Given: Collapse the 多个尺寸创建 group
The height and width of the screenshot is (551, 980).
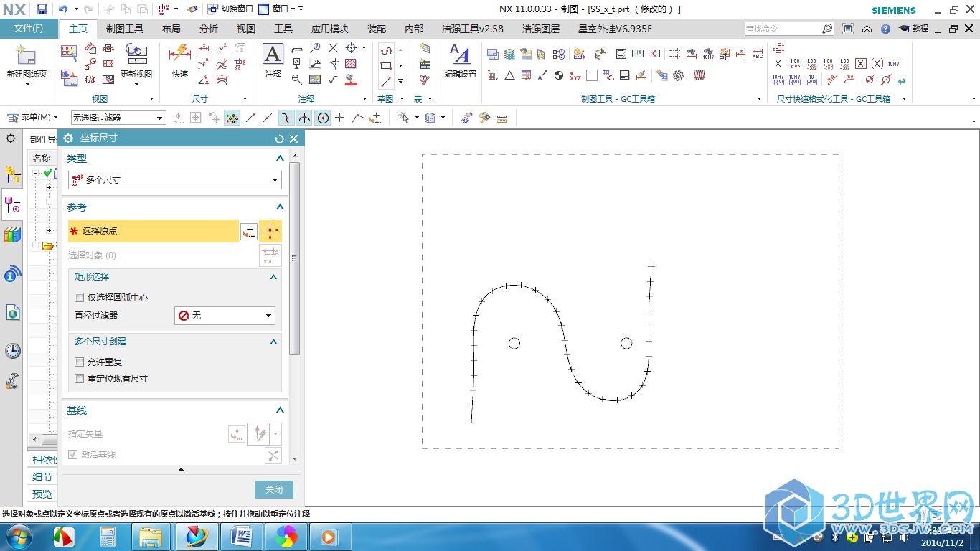Looking at the screenshot, I should click(x=273, y=342).
